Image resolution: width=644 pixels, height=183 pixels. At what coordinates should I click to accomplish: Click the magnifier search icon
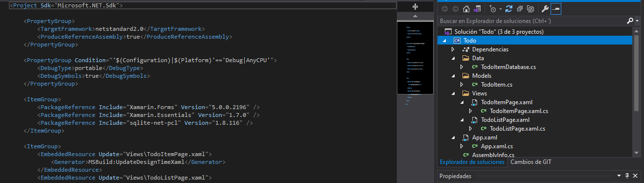click(x=630, y=21)
